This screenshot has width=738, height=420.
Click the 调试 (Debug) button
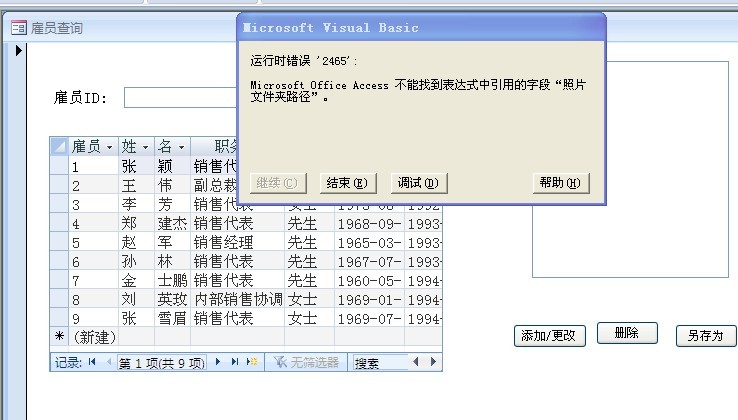(419, 183)
